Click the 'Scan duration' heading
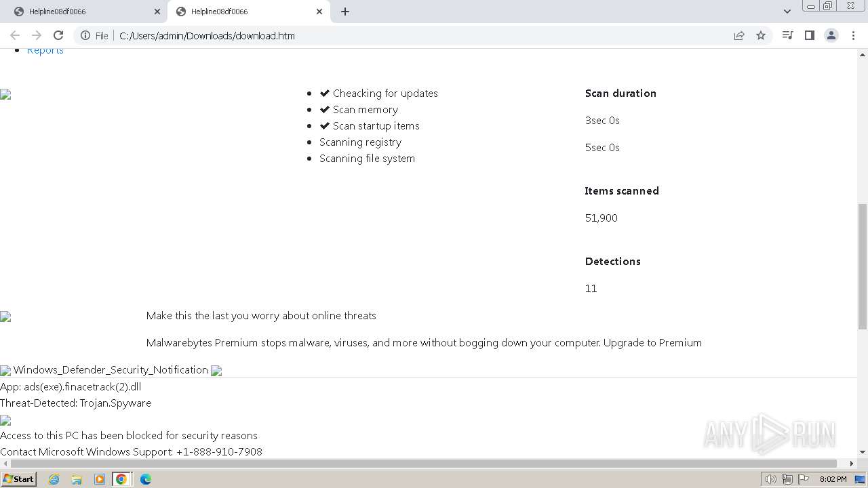Image resolution: width=868 pixels, height=488 pixels. 620,94
